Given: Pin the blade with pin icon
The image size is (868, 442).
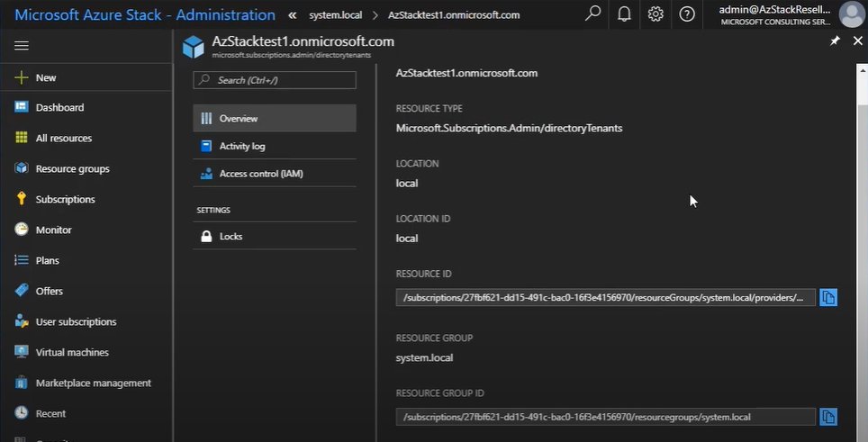Looking at the screenshot, I should click(835, 41).
